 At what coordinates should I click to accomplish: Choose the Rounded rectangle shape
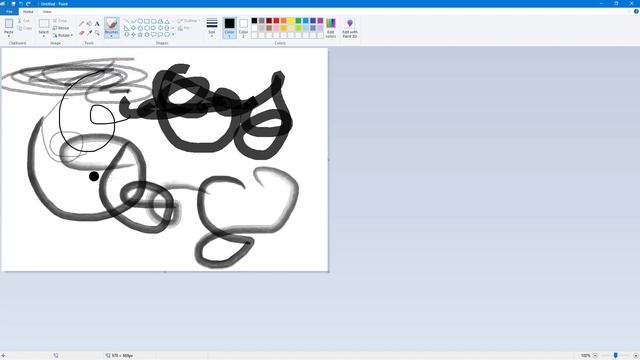click(x=153, y=21)
